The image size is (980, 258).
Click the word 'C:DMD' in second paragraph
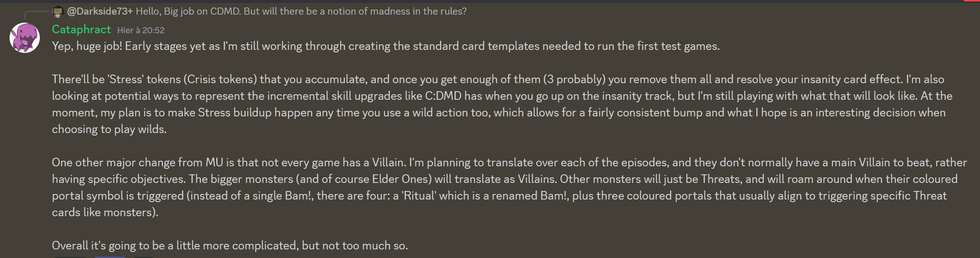(443, 96)
